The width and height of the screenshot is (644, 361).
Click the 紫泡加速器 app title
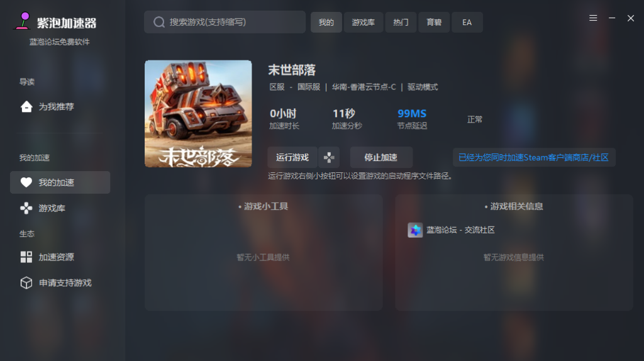[x=67, y=23]
